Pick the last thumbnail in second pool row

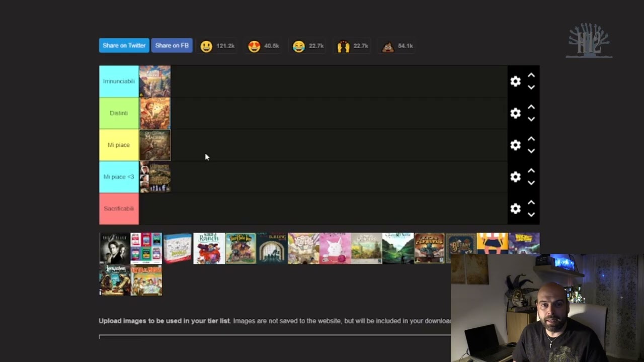146,280
